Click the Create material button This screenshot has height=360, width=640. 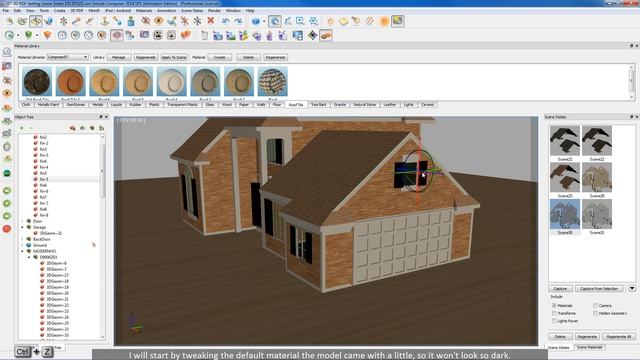(x=220, y=57)
